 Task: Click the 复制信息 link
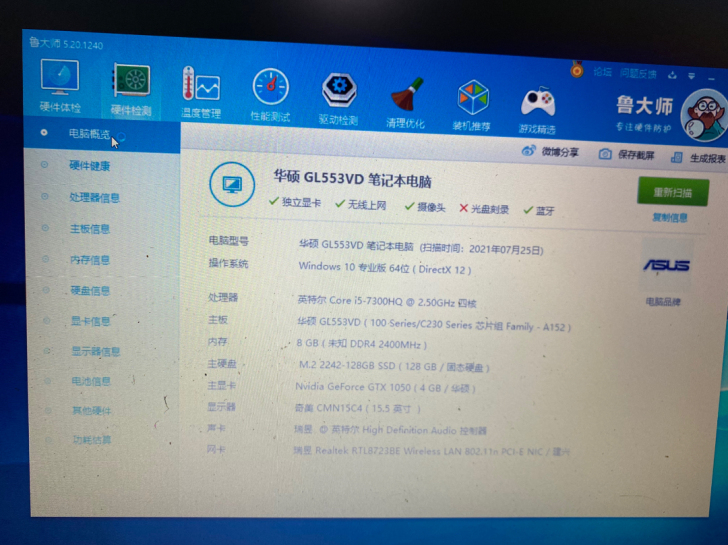point(670,217)
